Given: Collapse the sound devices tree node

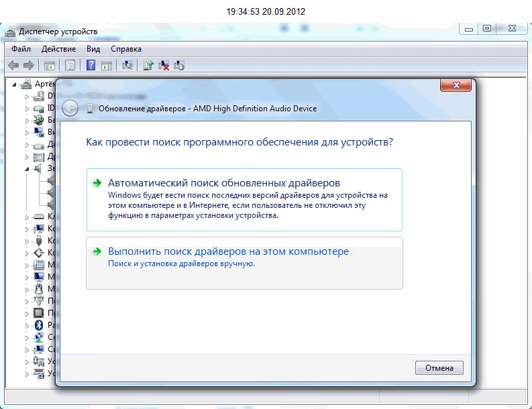Looking at the screenshot, I should click(27, 169).
